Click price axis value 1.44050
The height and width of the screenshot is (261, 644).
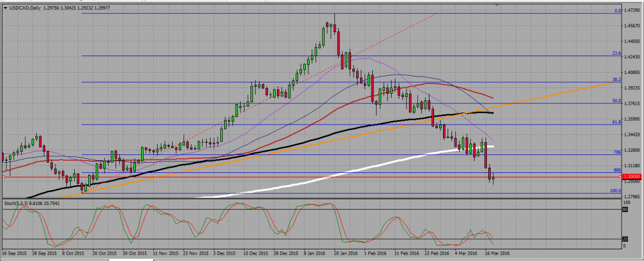point(632,41)
